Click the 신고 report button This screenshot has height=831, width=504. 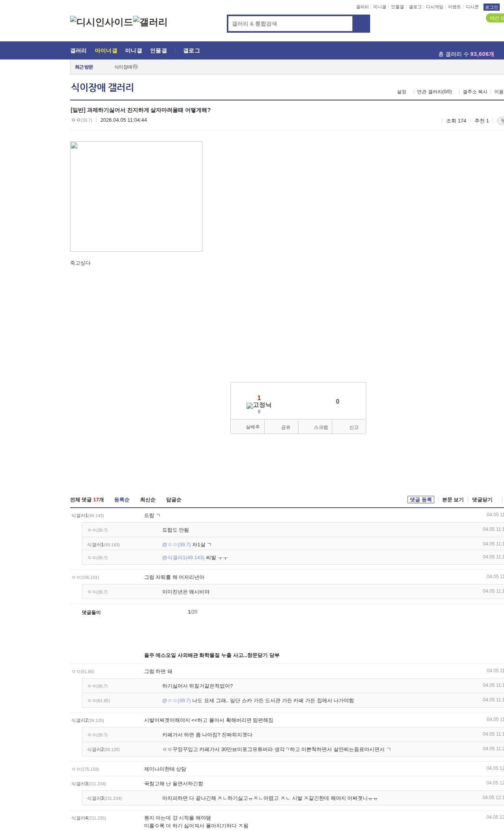[349, 427]
